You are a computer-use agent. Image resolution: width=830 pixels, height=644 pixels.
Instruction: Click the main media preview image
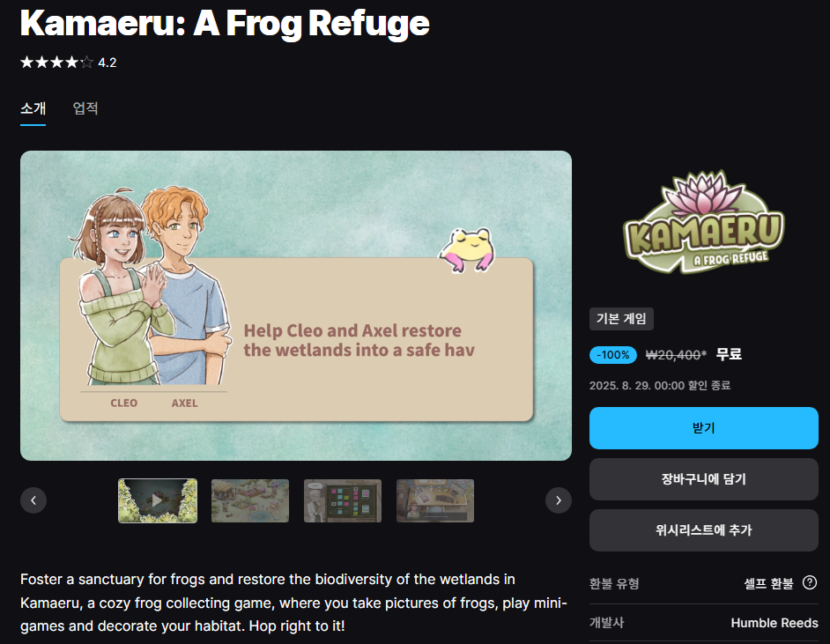[x=296, y=306]
